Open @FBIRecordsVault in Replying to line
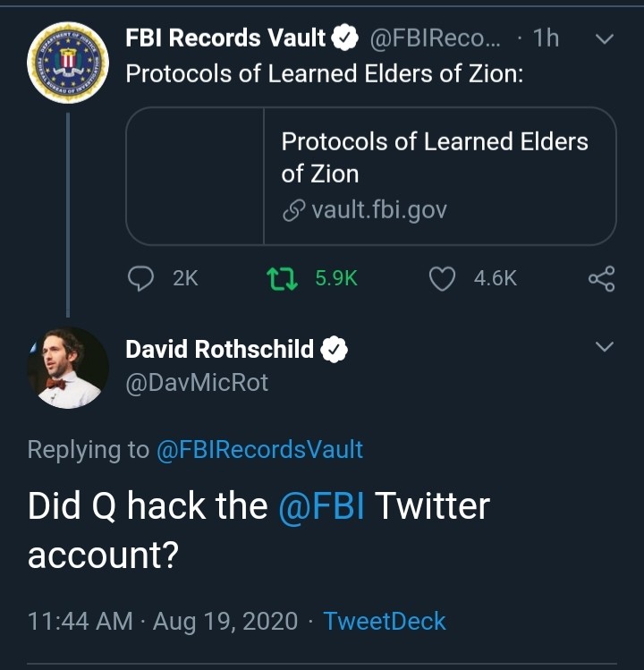Screen dimensions: 644x670 click(259, 449)
